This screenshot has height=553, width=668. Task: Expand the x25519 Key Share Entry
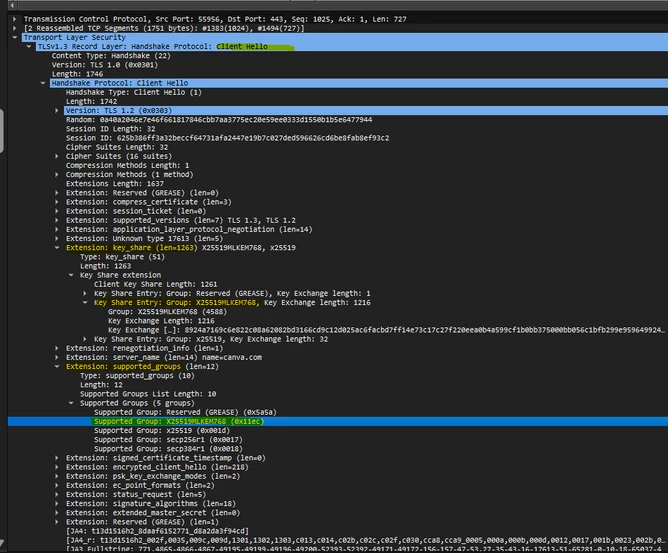(x=85, y=339)
